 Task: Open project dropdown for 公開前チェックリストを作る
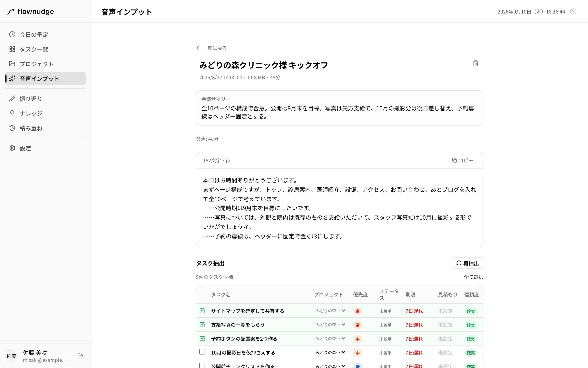[331, 366]
